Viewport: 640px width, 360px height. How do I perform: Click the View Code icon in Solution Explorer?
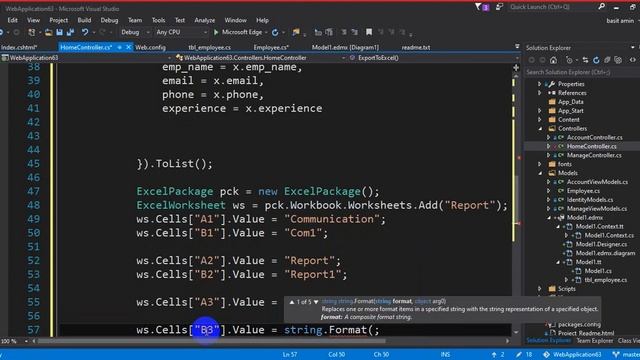(632, 60)
